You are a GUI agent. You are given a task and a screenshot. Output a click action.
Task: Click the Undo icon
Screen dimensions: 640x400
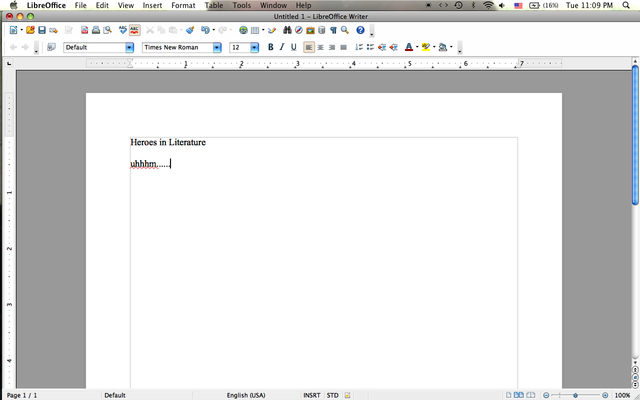[205, 30]
